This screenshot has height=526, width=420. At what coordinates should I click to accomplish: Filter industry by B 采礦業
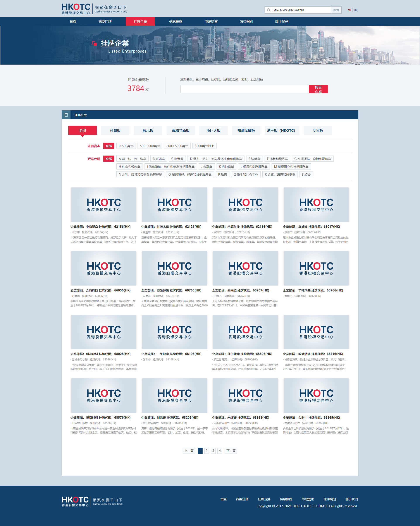(x=159, y=159)
